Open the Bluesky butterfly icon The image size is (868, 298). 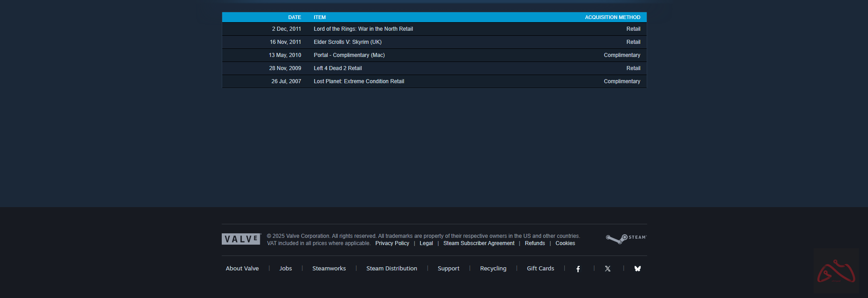tap(637, 269)
